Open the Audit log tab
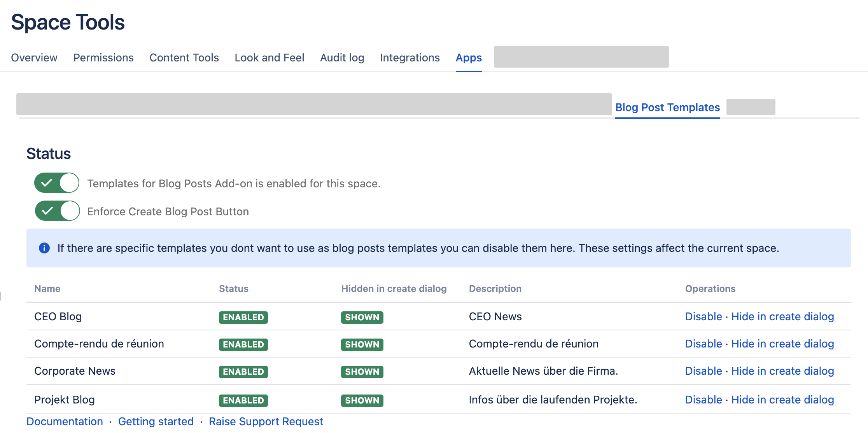Screen dimensions: 868x433 [342, 58]
